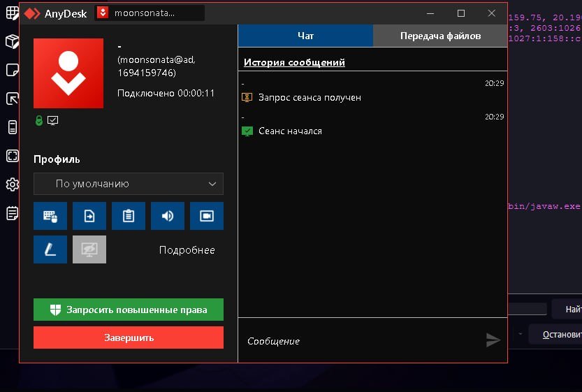This screenshot has height=392, width=582.
Task: Close the AnyDesk window
Action: 491,13
